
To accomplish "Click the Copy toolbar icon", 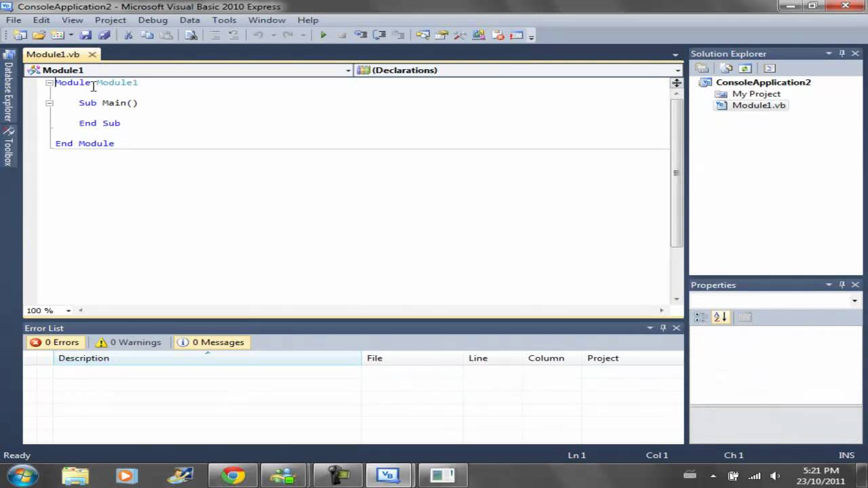I will point(146,35).
